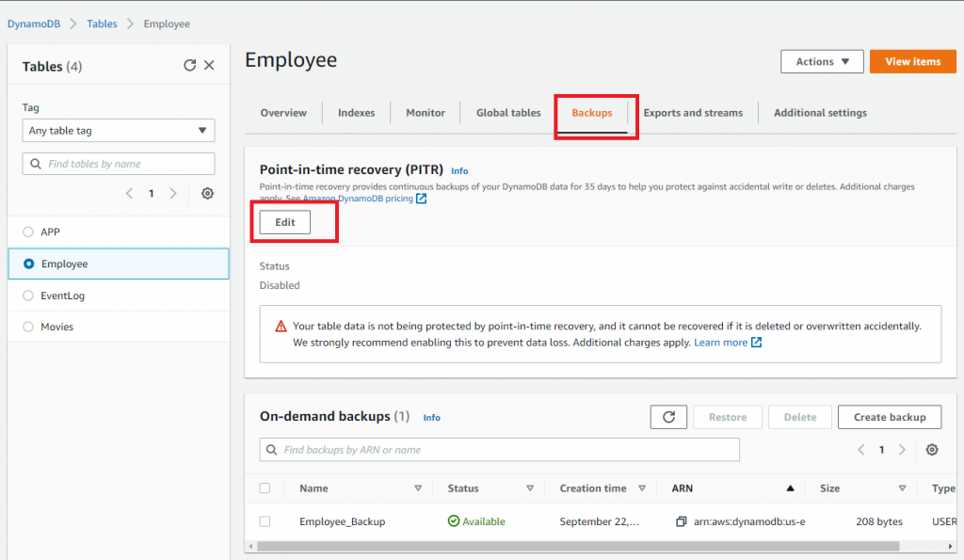The image size is (964, 560).
Task: Open the Exports and streams tab
Action: [x=693, y=113]
